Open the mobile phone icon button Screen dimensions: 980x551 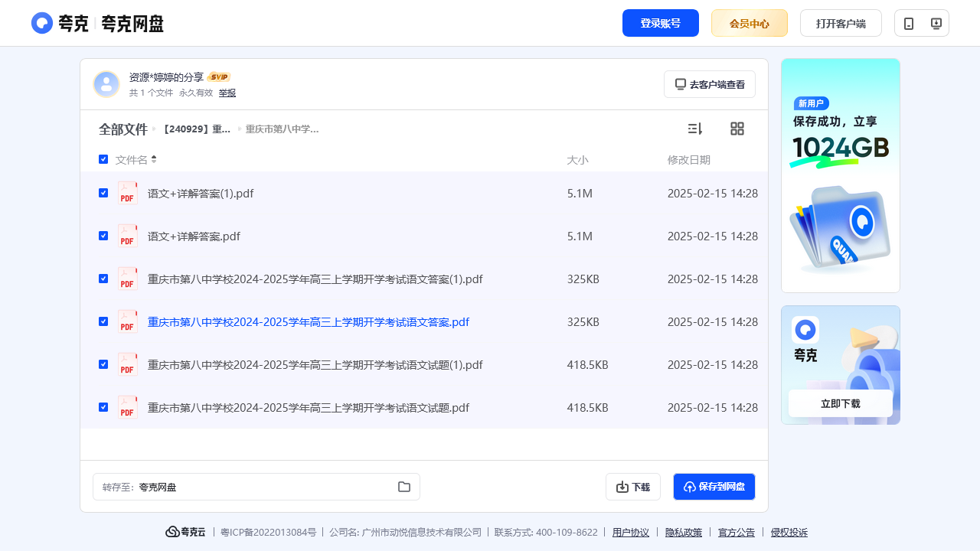pos(909,23)
